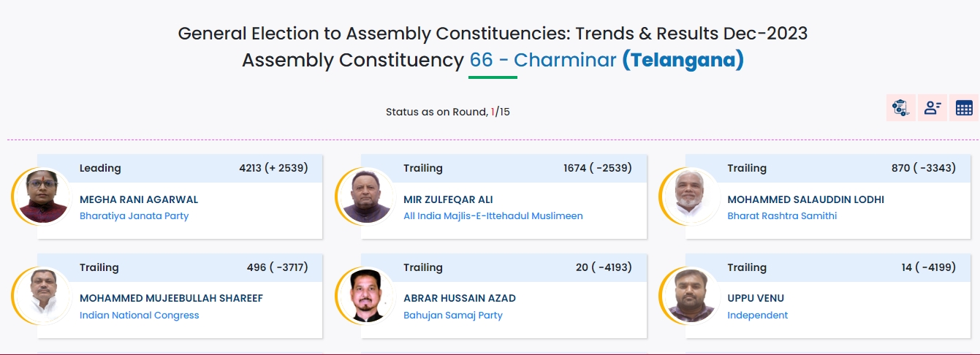Click the (Telangana) state name in the heading
This screenshot has width=980, height=355.
point(683,60)
